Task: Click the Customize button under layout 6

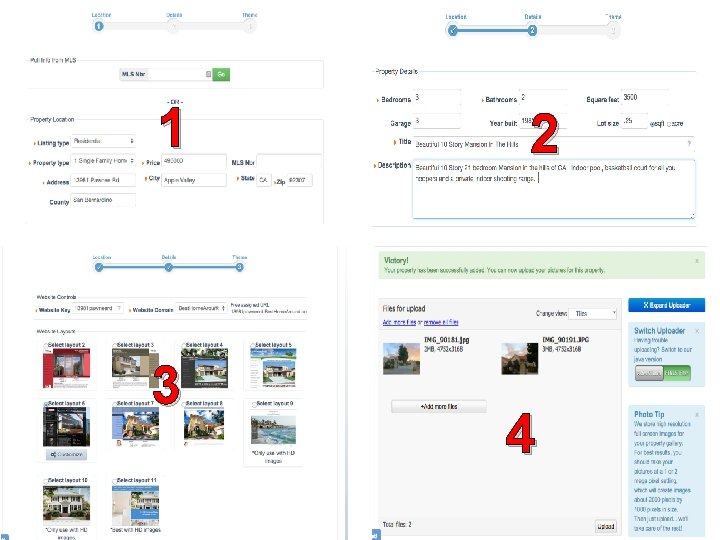Action: pyautogui.click(x=67, y=455)
